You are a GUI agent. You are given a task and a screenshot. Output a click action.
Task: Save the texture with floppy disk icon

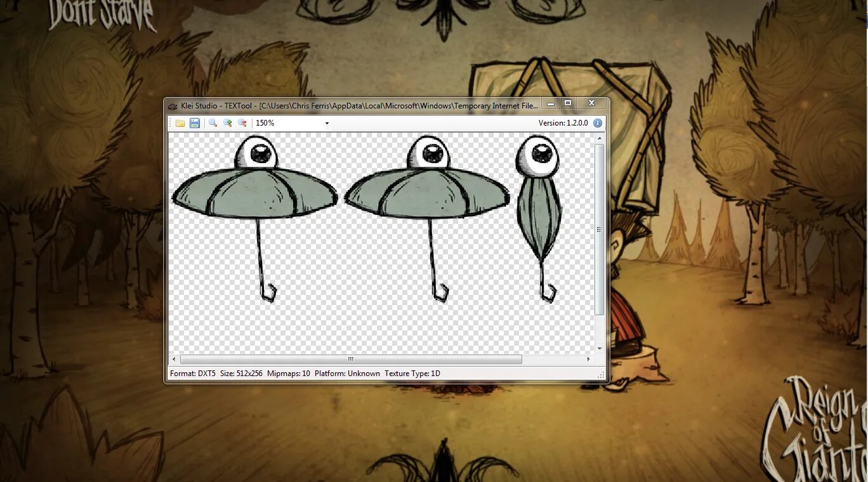point(195,123)
